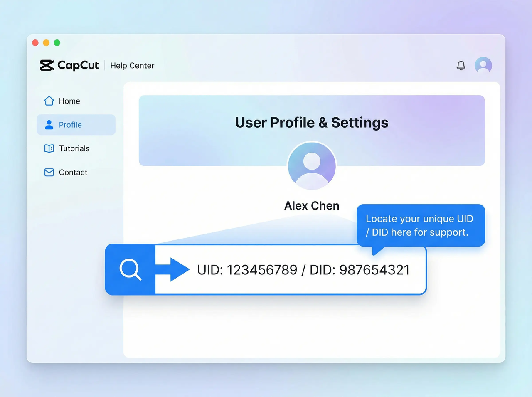Click the user avatar in the top bar
Viewport: 532px width, 397px height.
pyautogui.click(x=483, y=65)
